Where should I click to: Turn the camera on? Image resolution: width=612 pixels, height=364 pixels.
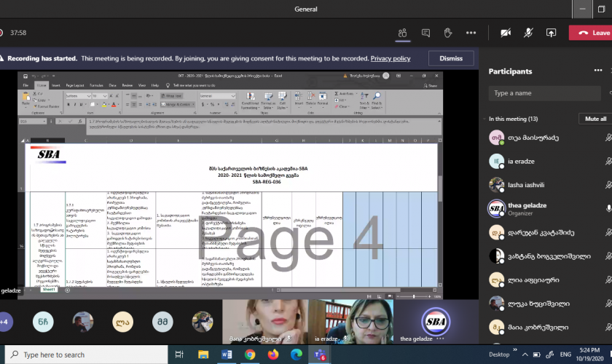(x=506, y=33)
